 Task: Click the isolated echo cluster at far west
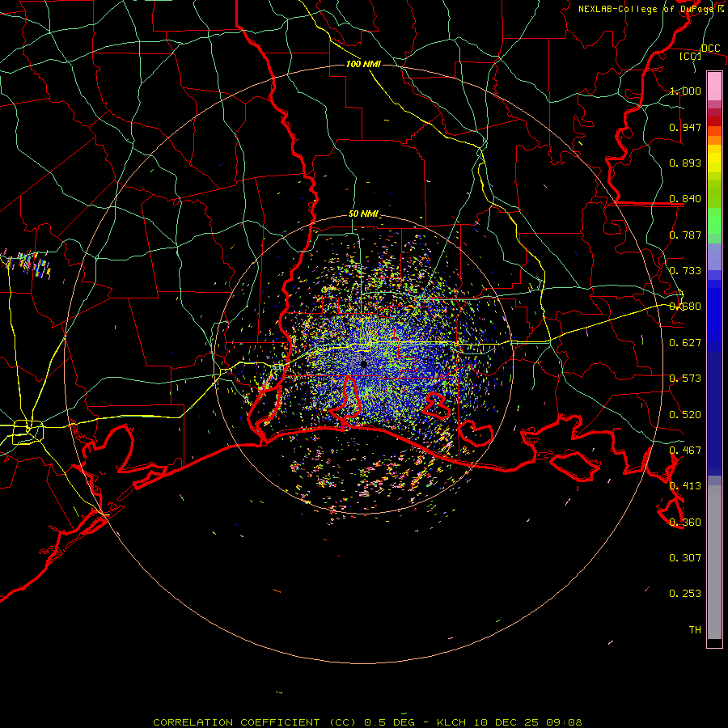[28, 265]
